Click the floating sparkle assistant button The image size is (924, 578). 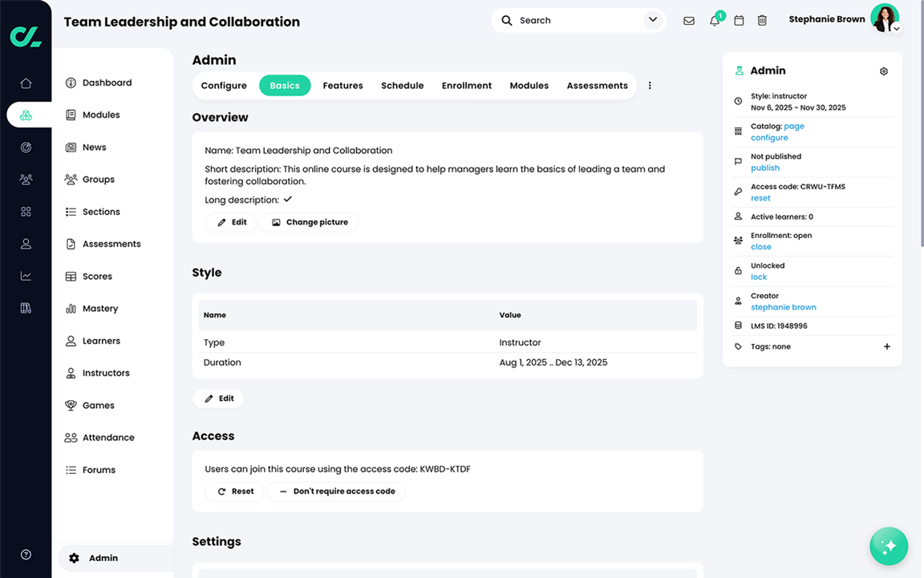[x=889, y=546]
